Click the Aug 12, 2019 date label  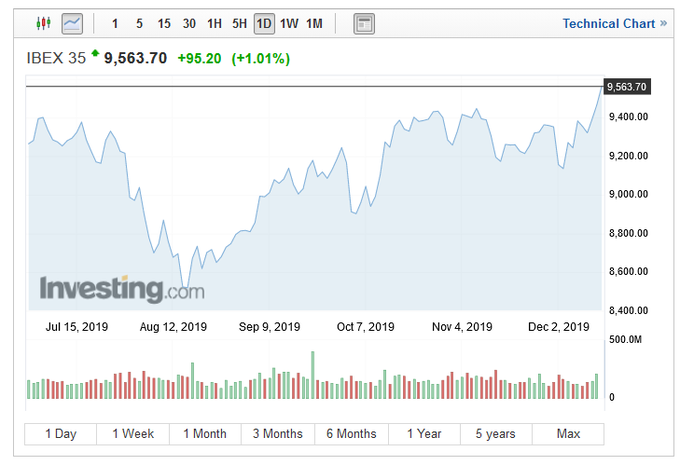[173, 327]
